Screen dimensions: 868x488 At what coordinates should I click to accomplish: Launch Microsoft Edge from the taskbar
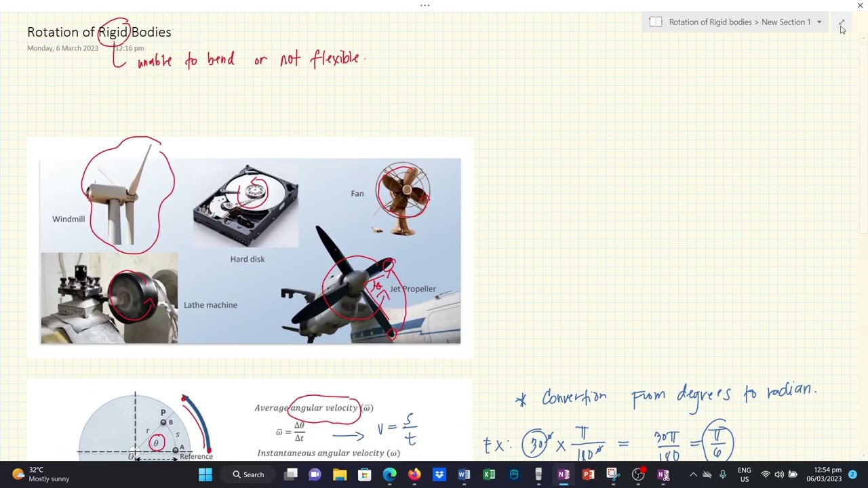[x=389, y=474]
